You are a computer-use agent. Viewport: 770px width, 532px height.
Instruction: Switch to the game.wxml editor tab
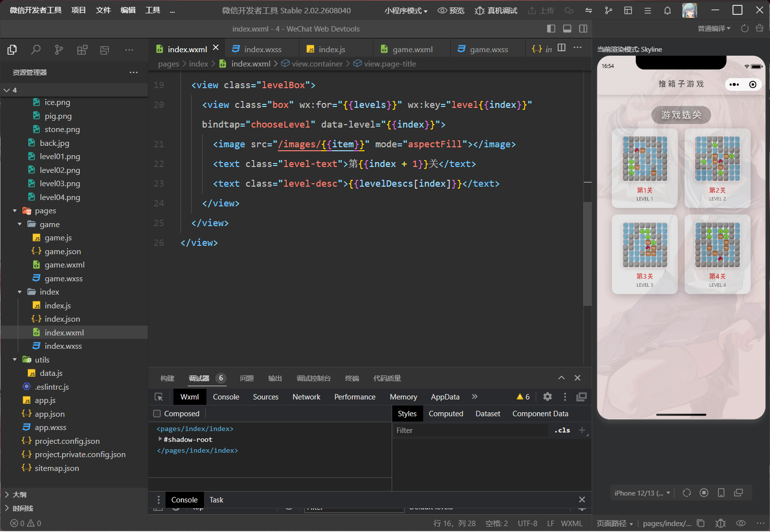click(x=412, y=49)
